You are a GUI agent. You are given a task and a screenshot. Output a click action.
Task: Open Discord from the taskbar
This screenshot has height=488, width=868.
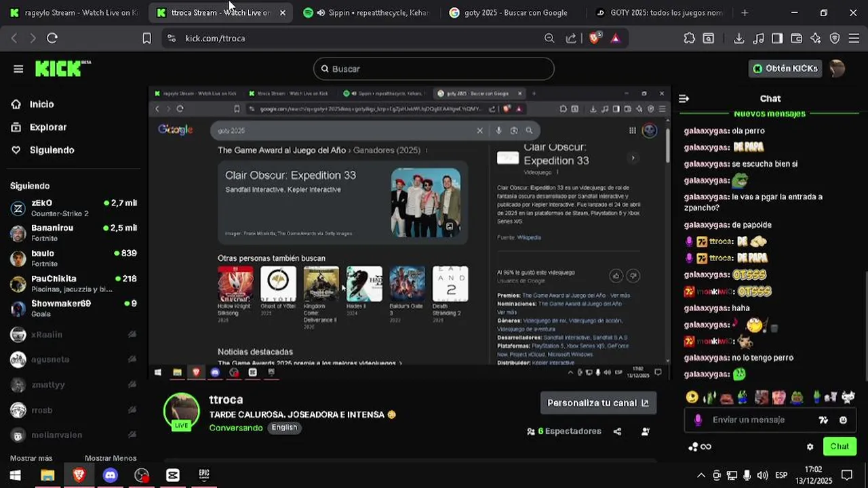110,475
